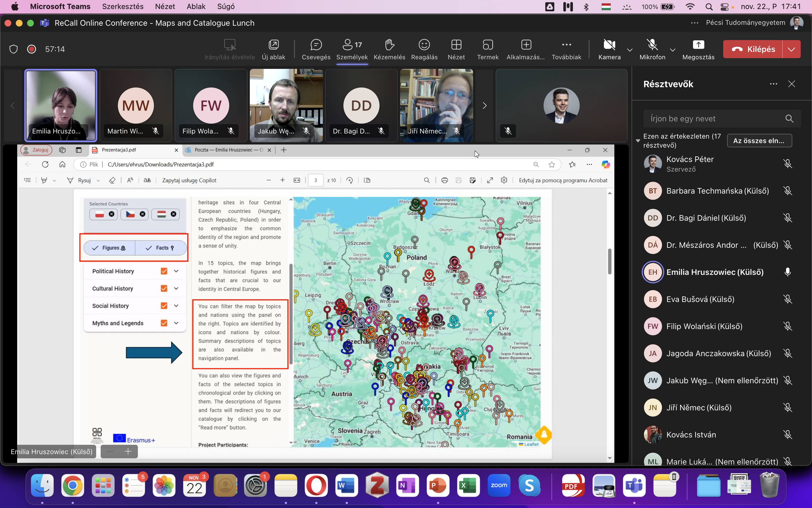Viewport: 812px width, 508px height.
Task: Open PowerPoint from the Dock
Action: click(x=438, y=485)
